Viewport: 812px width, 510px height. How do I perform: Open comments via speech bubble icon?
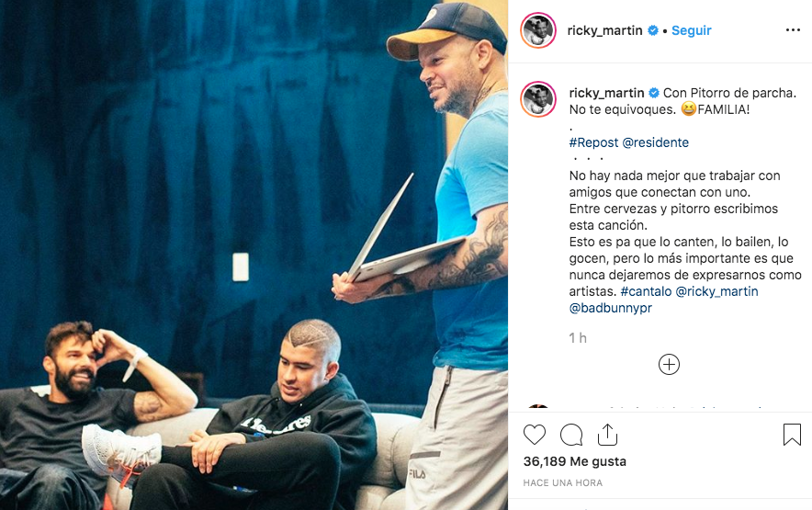pos(571,435)
